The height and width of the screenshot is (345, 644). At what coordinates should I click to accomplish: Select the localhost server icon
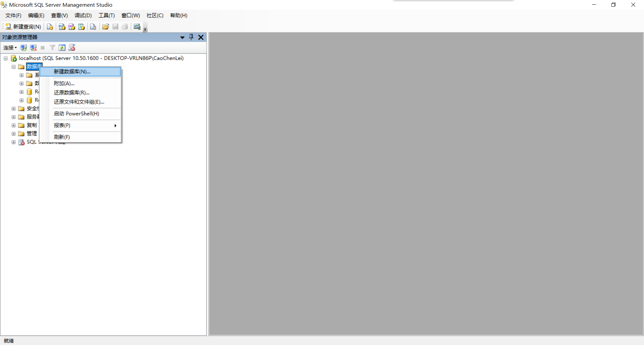(x=14, y=58)
